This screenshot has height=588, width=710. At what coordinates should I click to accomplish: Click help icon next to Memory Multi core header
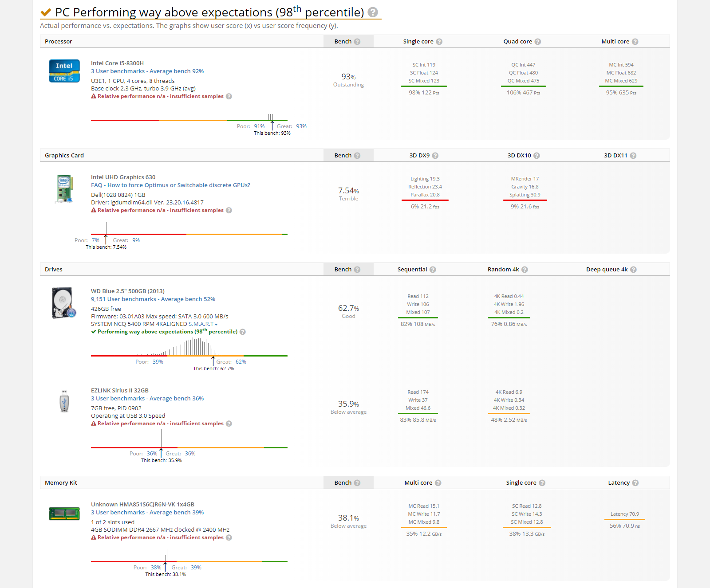pos(438,483)
